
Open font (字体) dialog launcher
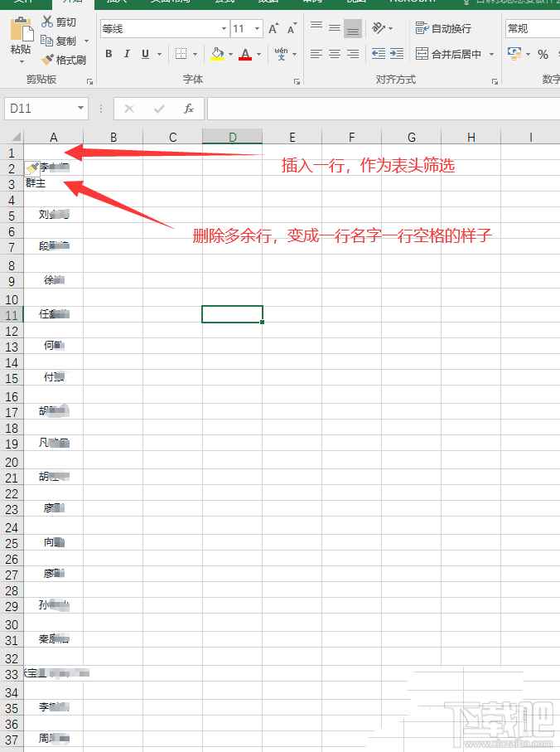pyautogui.click(x=297, y=82)
